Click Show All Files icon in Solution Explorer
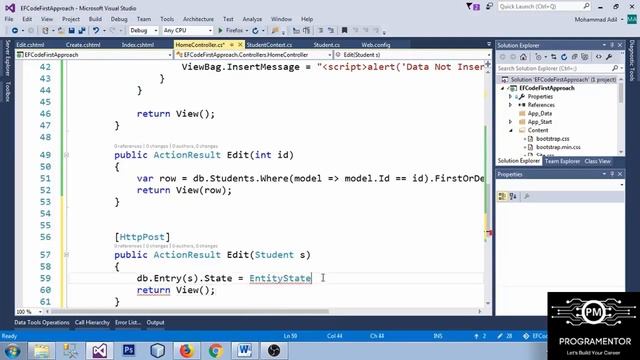The width and height of the screenshot is (640, 360). click(584, 57)
